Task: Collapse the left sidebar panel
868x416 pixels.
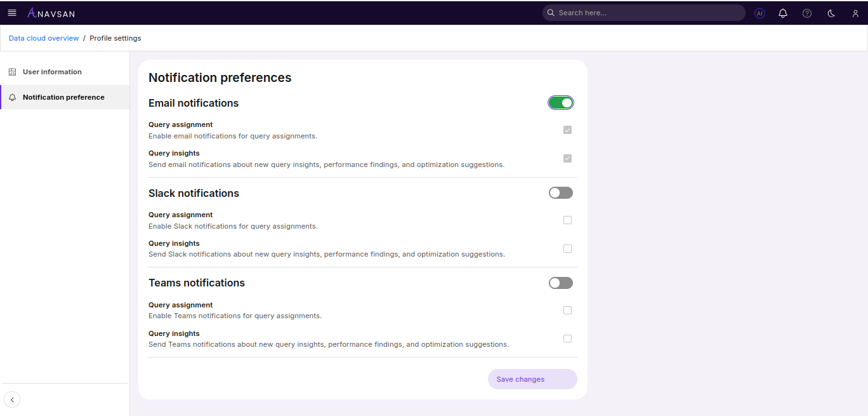Action: click(12, 399)
